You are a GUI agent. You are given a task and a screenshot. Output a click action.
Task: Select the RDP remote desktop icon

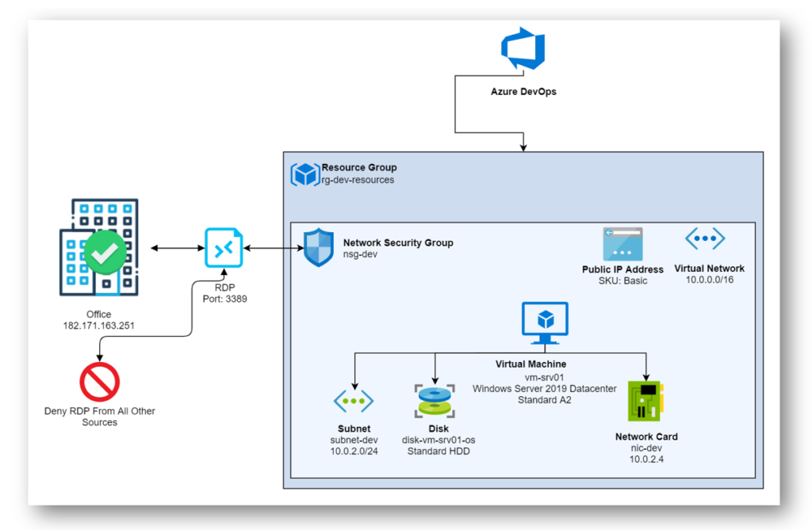224,248
